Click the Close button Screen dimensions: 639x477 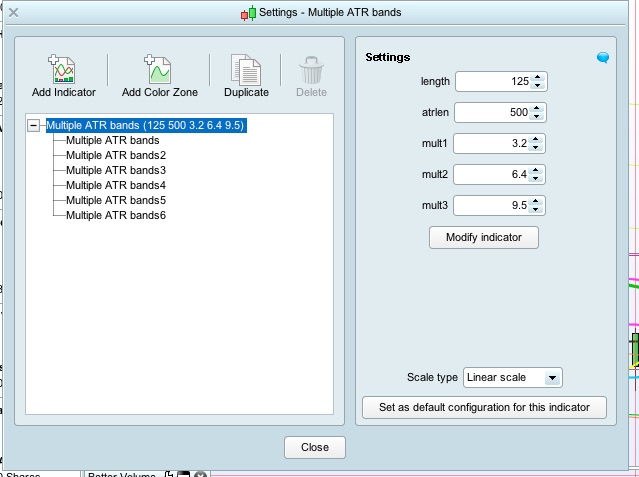[315, 447]
